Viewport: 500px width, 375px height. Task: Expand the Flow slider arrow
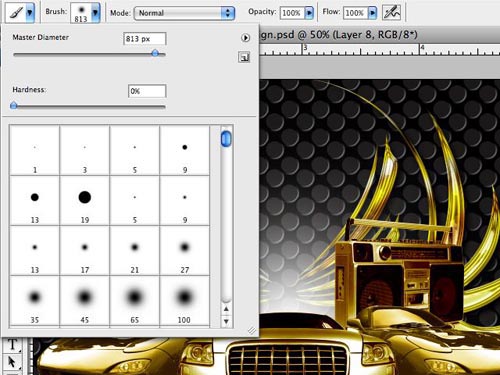click(x=373, y=13)
